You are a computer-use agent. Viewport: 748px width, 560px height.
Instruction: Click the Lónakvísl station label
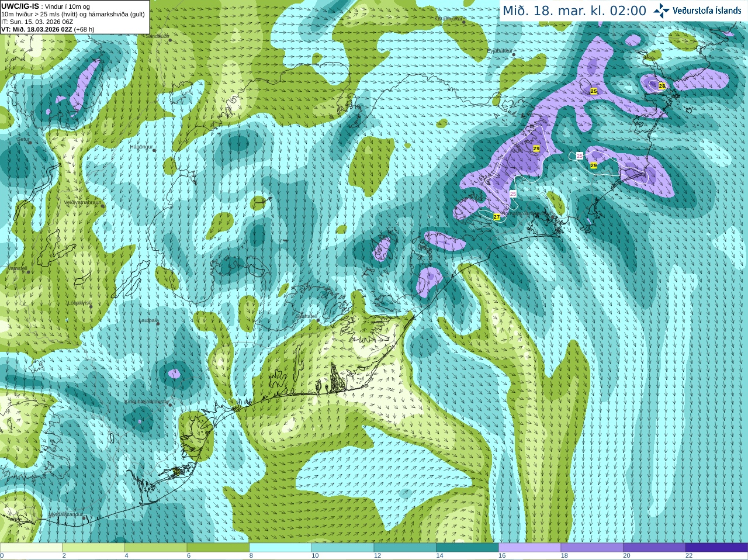(x=79, y=303)
